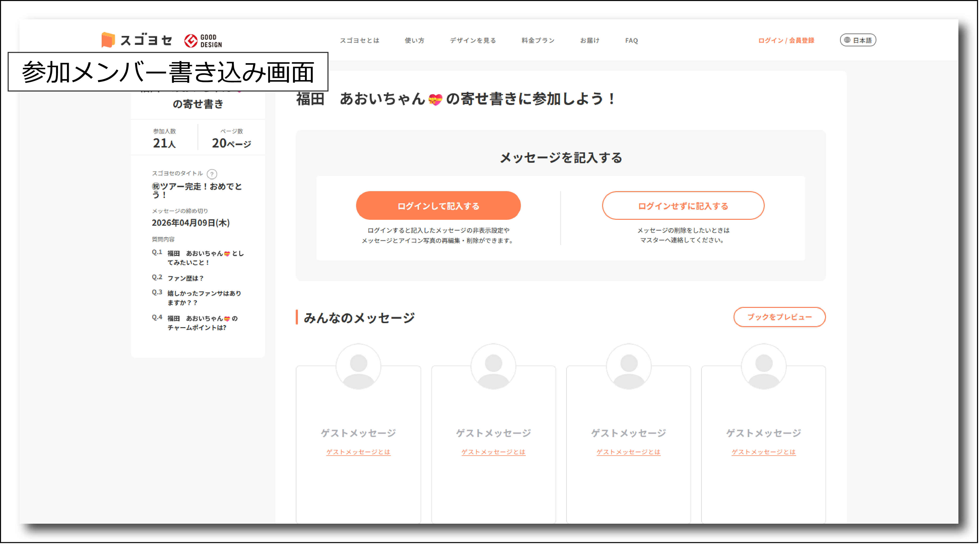Click the スゴヨセ orange book logo
The image size is (980, 546).
[x=108, y=40]
